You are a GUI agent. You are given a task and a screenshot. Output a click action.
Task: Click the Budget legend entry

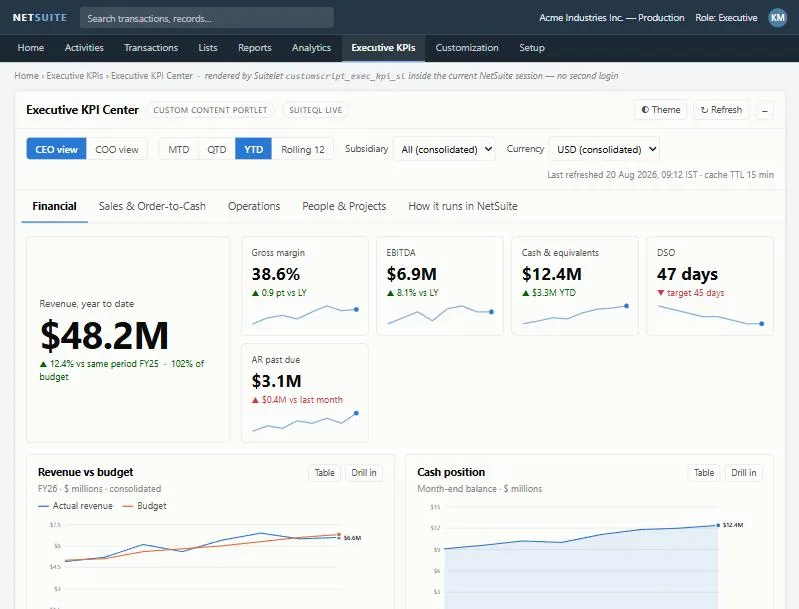145,506
